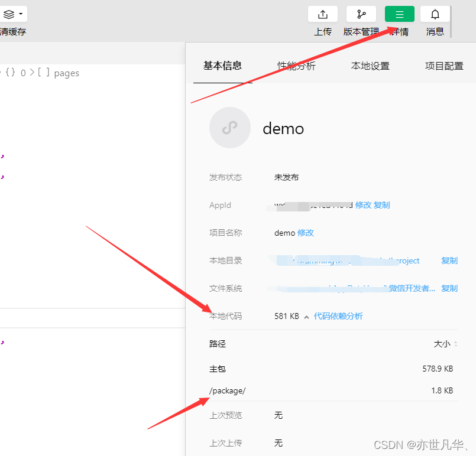Copy the 文件系统 path

449,288
